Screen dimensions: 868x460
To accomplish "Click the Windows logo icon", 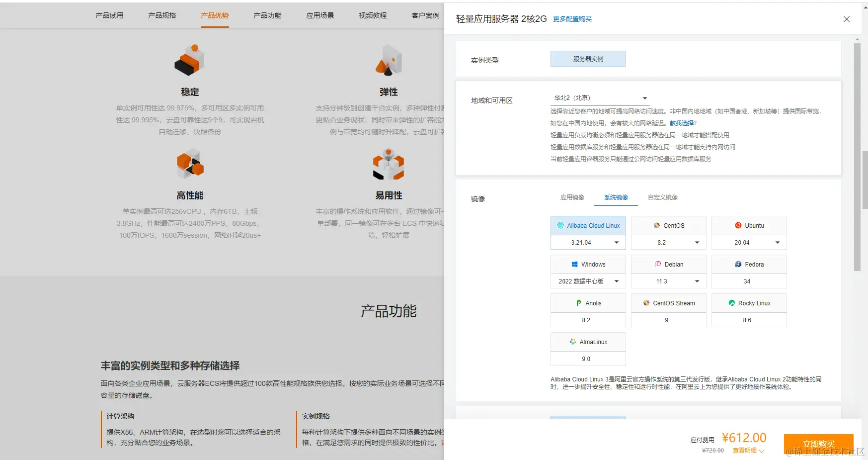I will [575, 264].
